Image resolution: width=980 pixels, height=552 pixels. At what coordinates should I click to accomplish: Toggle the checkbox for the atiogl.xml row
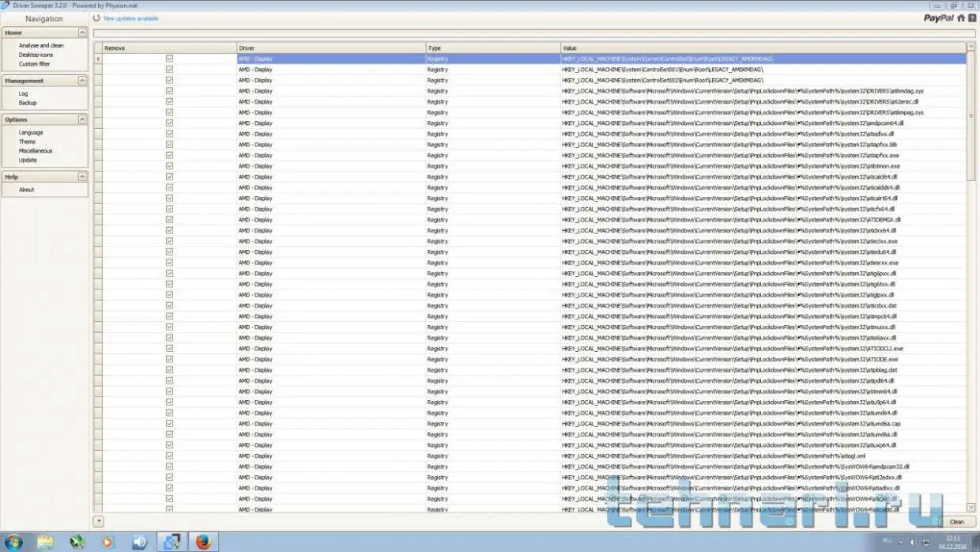click(169, 456)
